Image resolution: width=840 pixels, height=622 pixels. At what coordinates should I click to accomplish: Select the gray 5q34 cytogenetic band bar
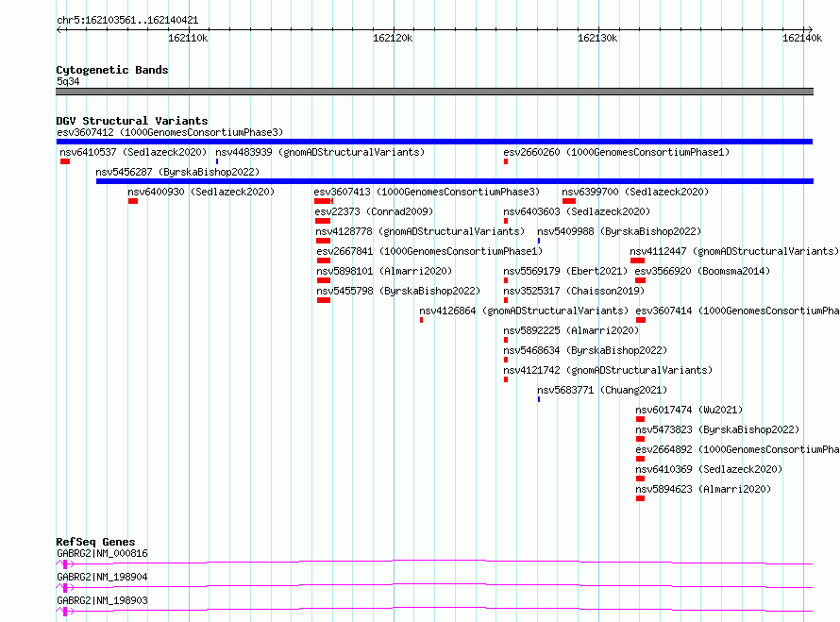tap(434, 92)
